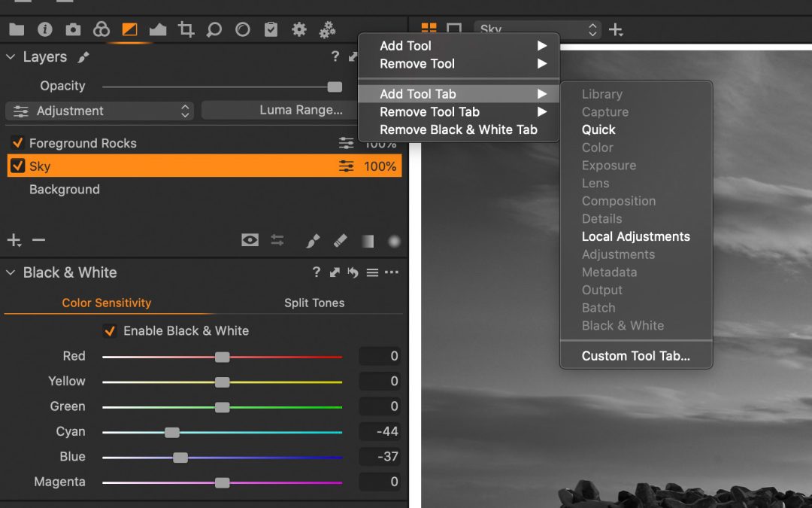Select the Draw Mask brush icon
This screenshot has height=508, width=812.
pyautogui.click(x=313, y=241)
